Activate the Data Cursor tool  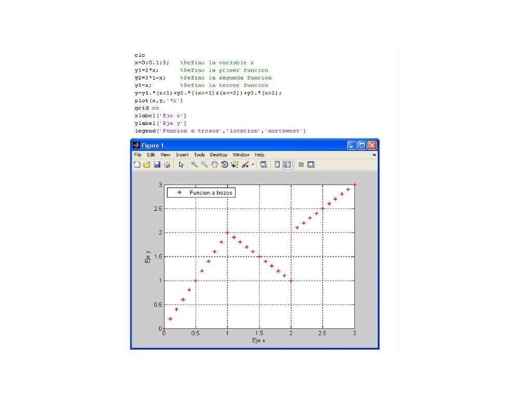[234, 165]
